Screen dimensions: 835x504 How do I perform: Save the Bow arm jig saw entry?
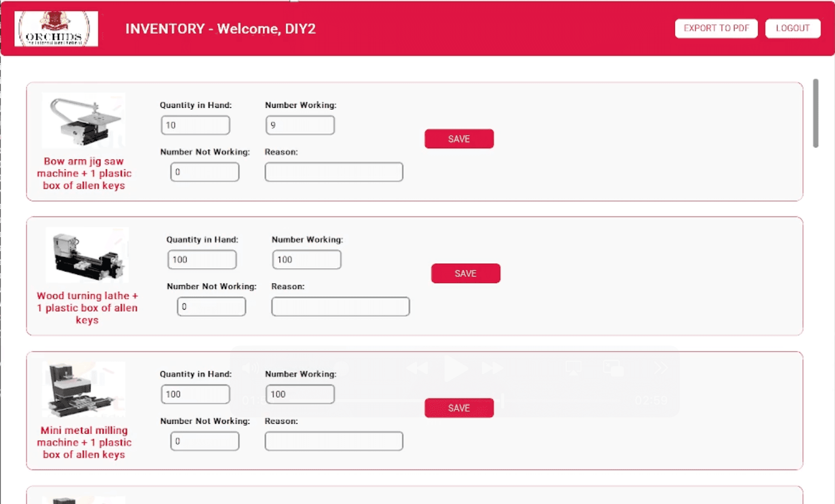pos(459,139)
